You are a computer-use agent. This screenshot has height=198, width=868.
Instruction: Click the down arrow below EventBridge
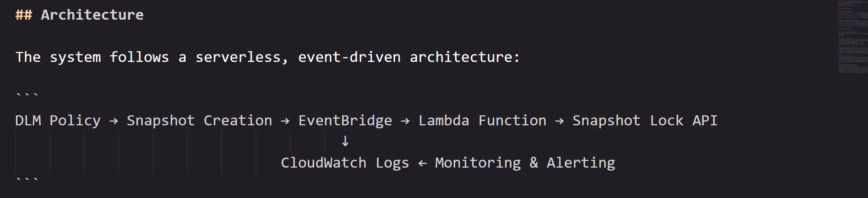click(x=345, y=141)
